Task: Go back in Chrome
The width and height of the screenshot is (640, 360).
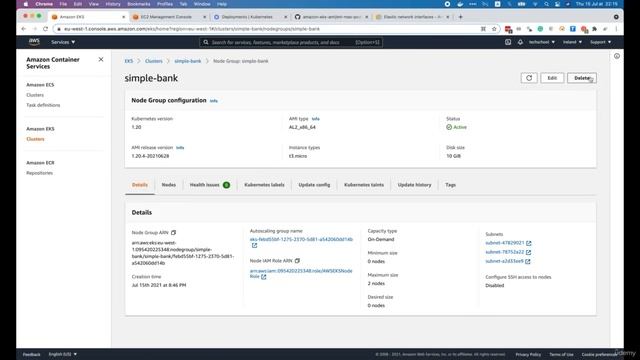Action: pyautogui.click(x=23, y=29)
